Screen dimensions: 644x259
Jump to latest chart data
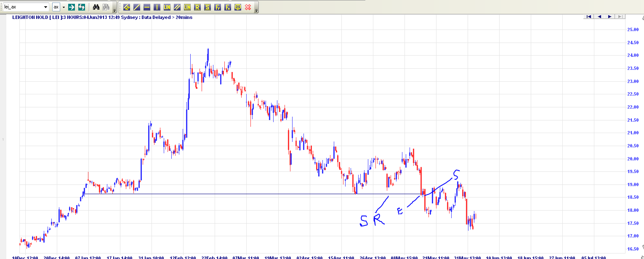click(x=620, y=16)
